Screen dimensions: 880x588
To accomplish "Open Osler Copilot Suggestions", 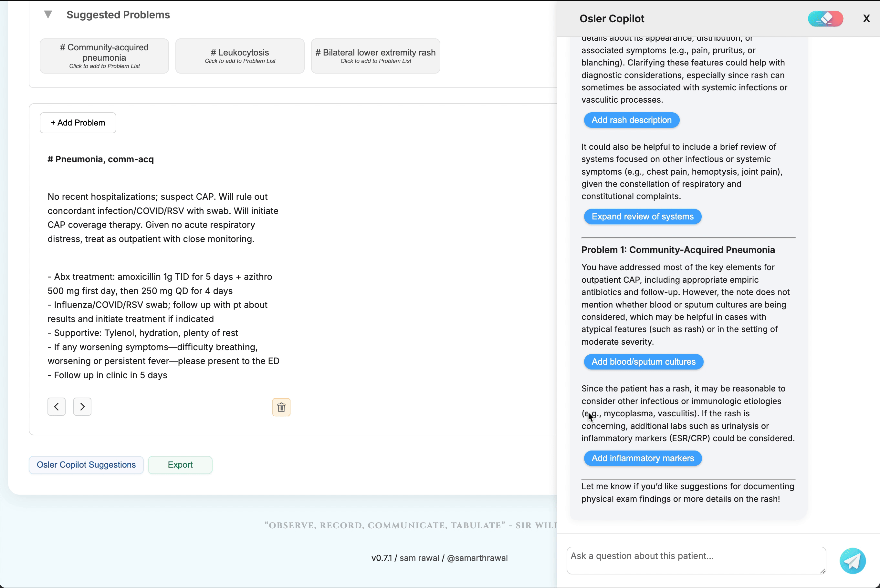I will (x=86, y=465).
